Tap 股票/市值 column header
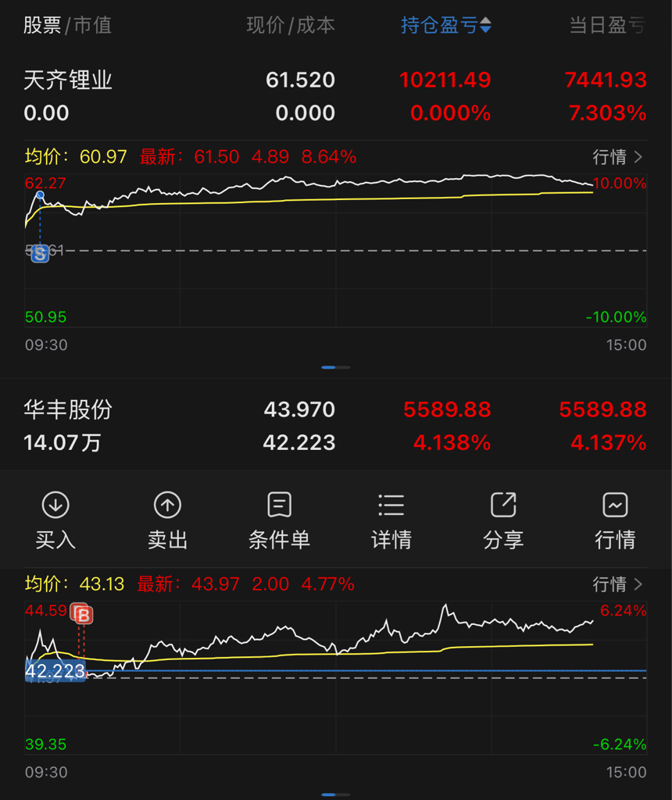672x800 pixels. tap(67, 25)
